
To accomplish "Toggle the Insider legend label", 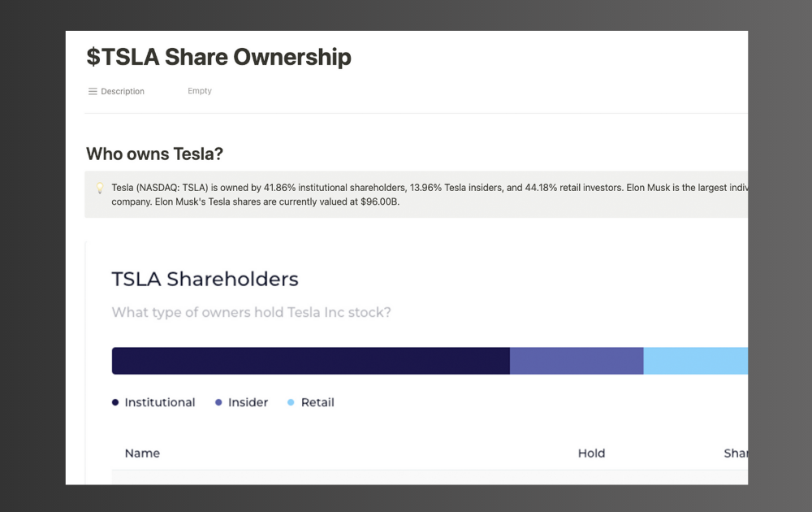I will pyautogui.click(x=248, y=402).
